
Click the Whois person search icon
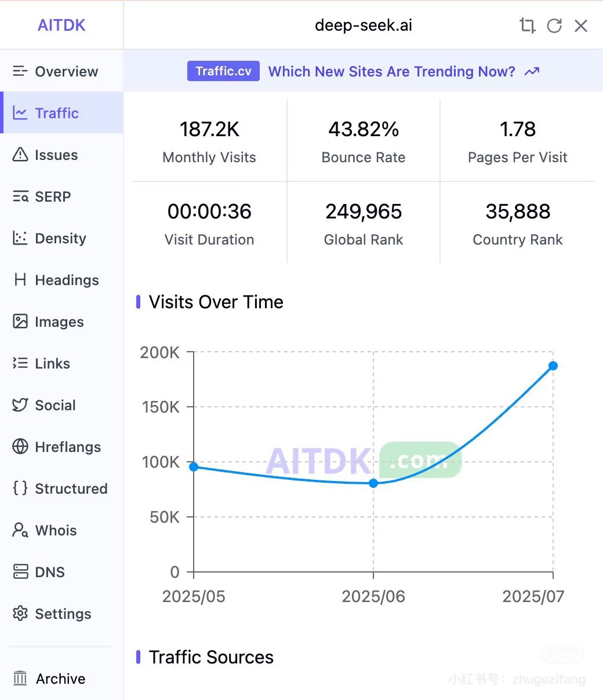(x=20, y=530)
